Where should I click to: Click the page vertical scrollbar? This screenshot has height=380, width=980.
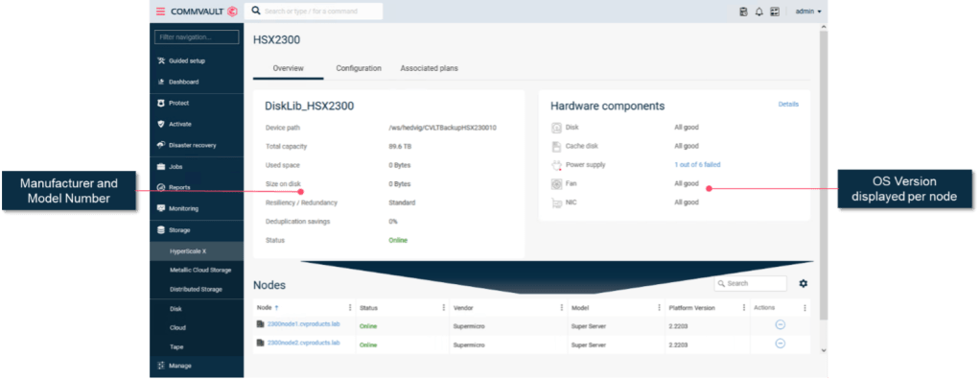point(823,175)
